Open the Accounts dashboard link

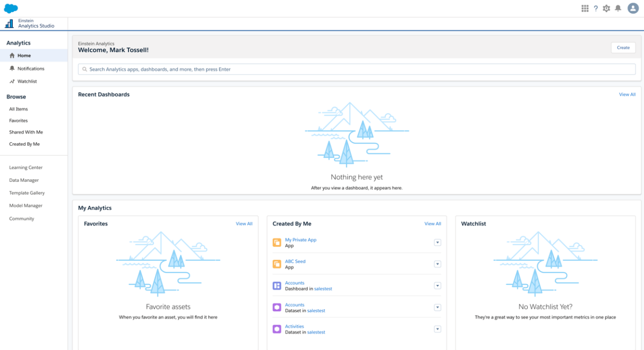(295, 283)
